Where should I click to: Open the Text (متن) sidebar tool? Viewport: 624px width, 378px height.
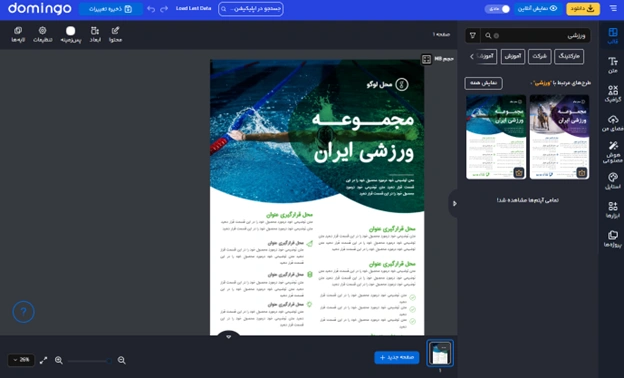(x=613, y=65)
